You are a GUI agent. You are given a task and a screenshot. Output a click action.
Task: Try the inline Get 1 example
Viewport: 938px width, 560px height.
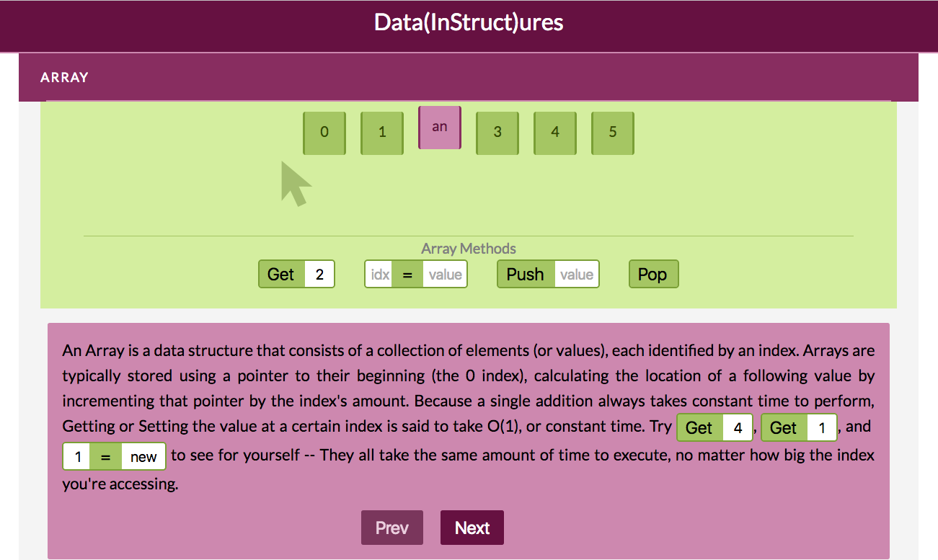coord(783,428)
